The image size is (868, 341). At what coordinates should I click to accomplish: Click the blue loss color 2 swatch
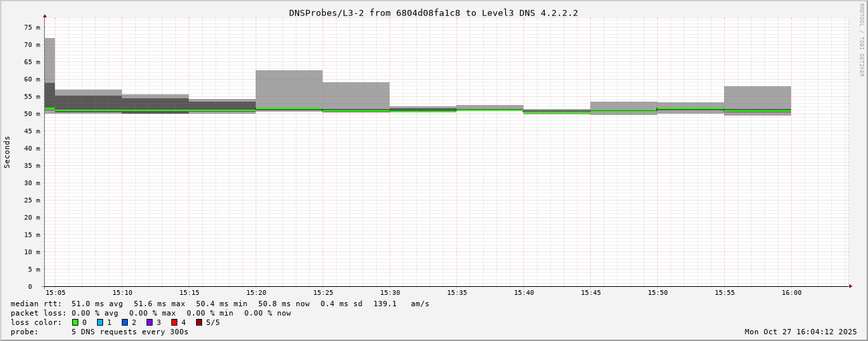coord(124,322)
